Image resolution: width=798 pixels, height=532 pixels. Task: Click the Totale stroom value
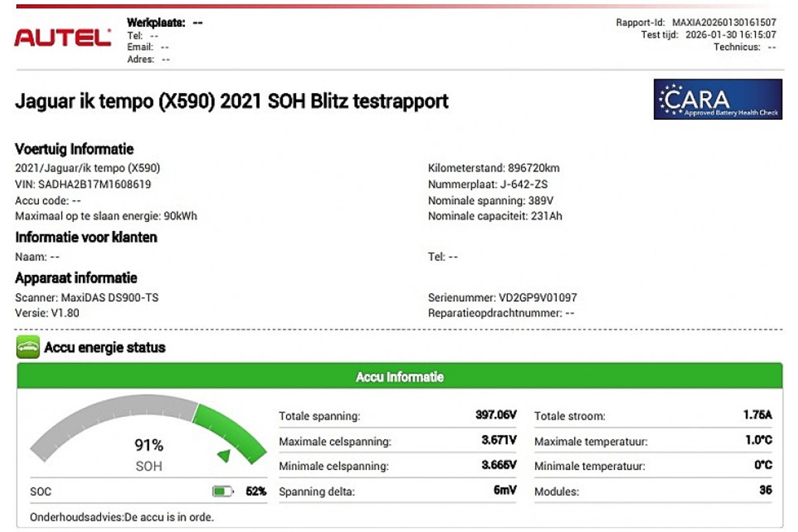[x=757, y=414]
